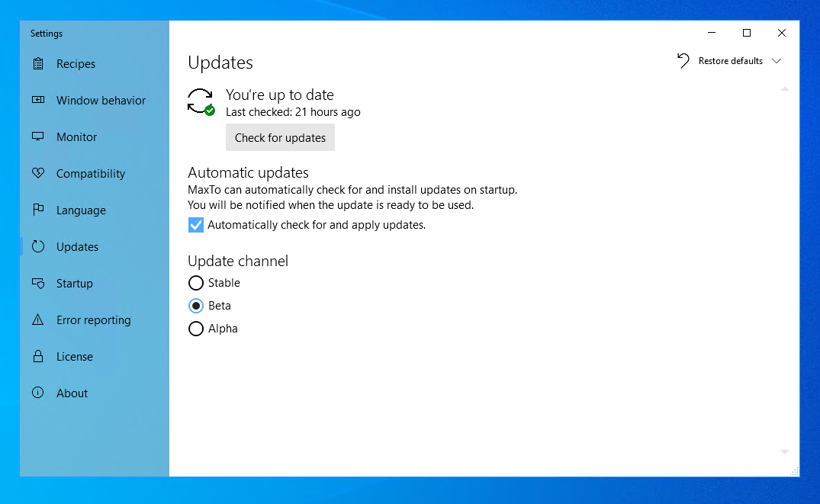Click the License padlock icon
Screen dimensions: 820x504
(x=37, y=356)
